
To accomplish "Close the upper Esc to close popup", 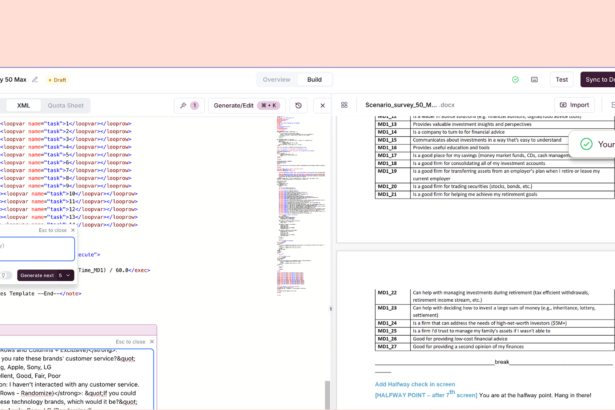I will tap(73, 230).
